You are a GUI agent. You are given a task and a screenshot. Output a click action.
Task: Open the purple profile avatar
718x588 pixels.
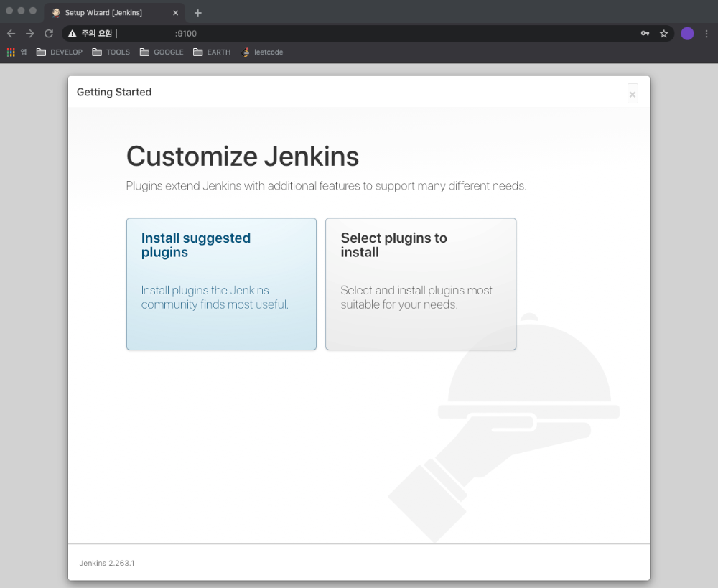coord(687,34)
